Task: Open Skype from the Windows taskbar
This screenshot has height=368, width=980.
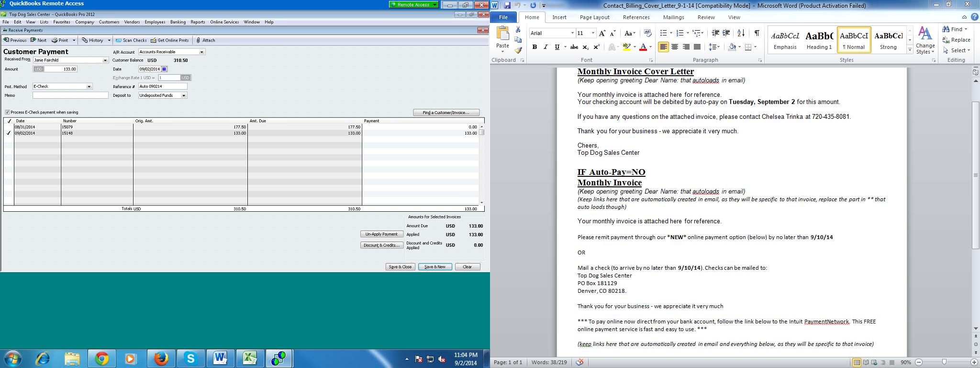Action: (190, 358)
